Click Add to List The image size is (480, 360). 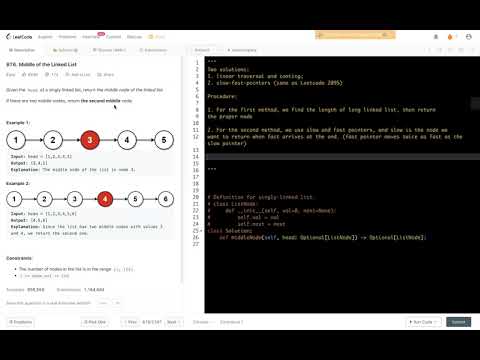[x=78, y=75]
